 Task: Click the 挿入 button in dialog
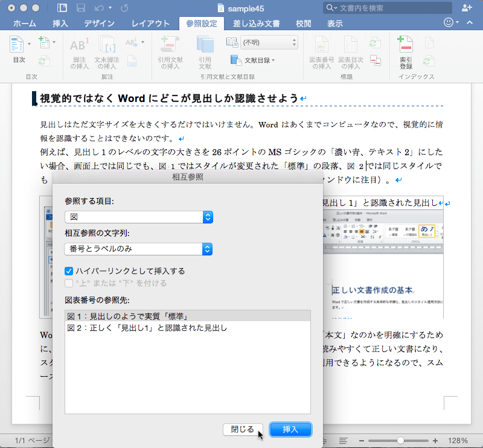290,429
